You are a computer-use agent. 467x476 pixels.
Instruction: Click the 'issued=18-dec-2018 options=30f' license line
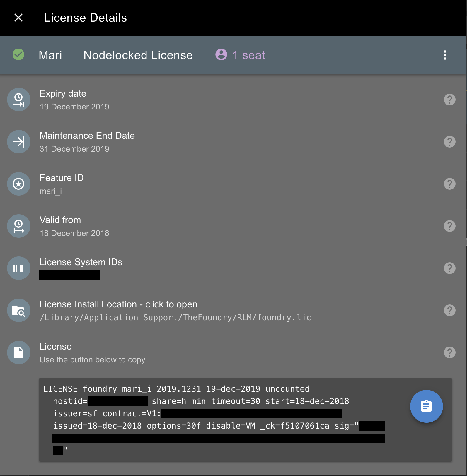[219, 426]
